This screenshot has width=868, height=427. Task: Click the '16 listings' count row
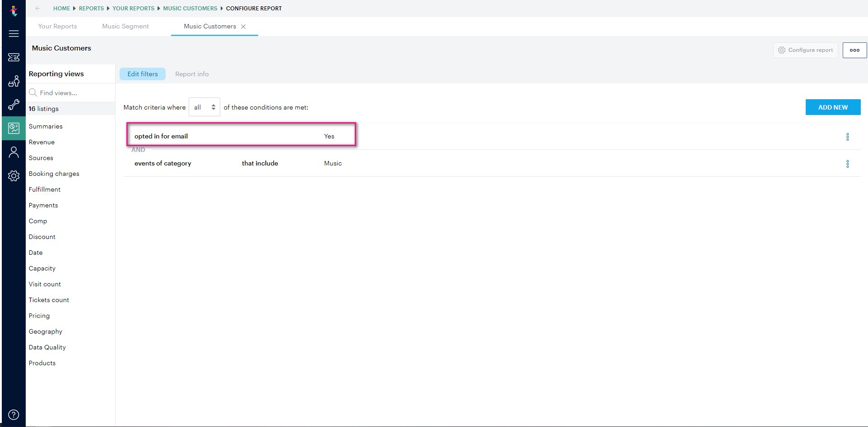[x=70, y=109]
